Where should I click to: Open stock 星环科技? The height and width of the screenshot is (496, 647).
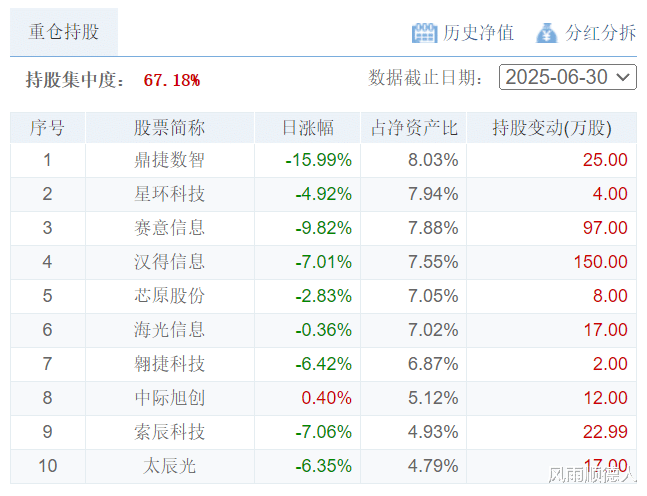[170, 194]
